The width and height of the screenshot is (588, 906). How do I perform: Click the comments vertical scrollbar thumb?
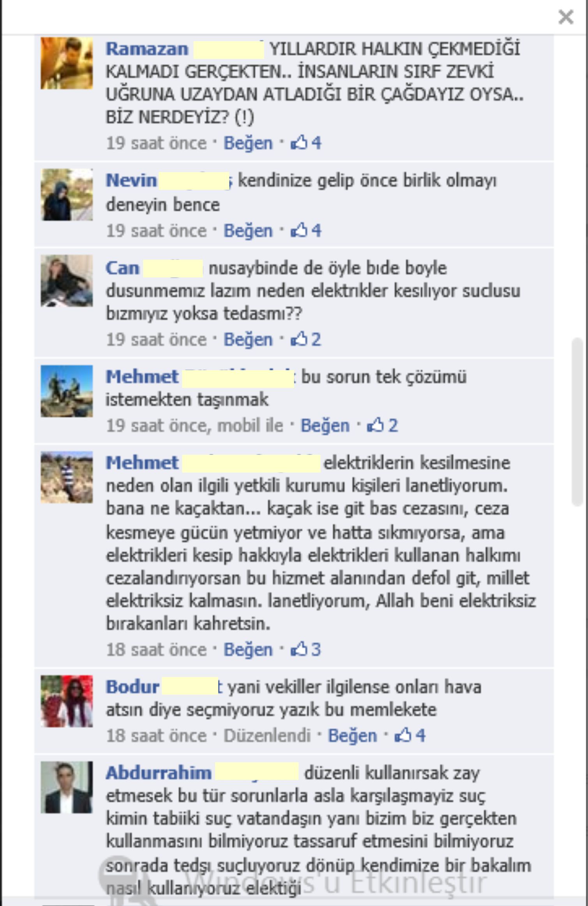pos(577,422)
